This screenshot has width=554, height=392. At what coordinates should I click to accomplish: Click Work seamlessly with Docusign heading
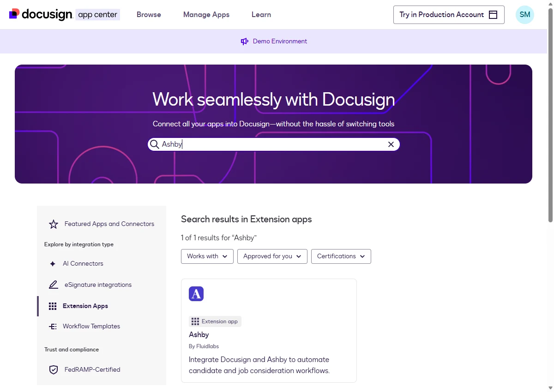tap(274, 100)
